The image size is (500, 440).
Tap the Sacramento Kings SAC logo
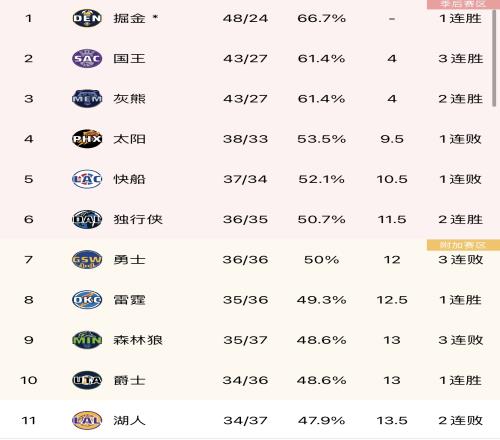coord(87,58)
